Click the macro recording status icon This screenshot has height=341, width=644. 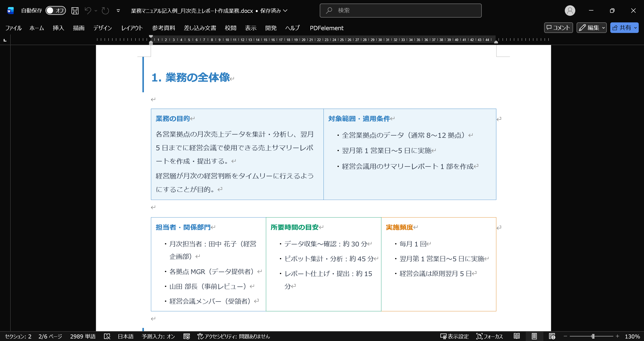[x=186, y=336]
